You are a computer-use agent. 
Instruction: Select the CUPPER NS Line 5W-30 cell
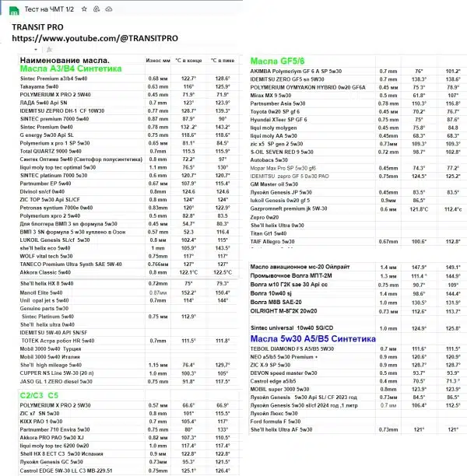tap(57, 373)
